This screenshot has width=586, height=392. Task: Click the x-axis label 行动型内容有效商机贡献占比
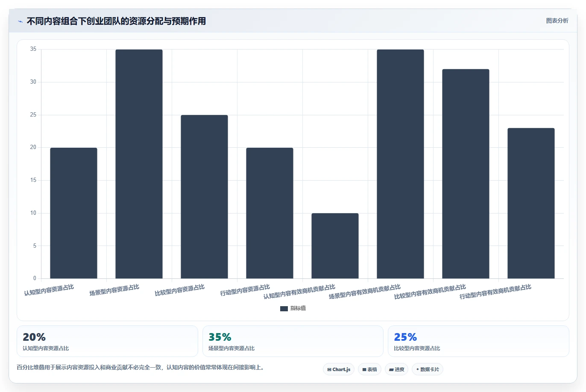[x=495, y=292]
